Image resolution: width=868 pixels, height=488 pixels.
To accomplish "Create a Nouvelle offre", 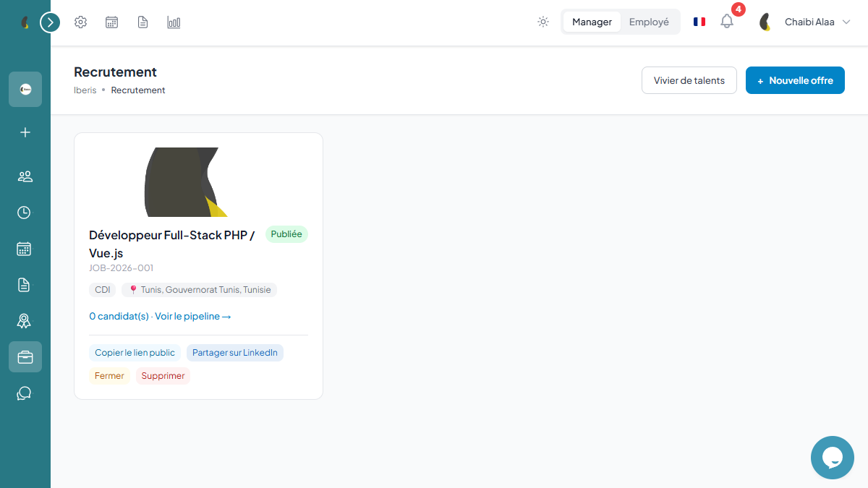I will pos(795,80).
